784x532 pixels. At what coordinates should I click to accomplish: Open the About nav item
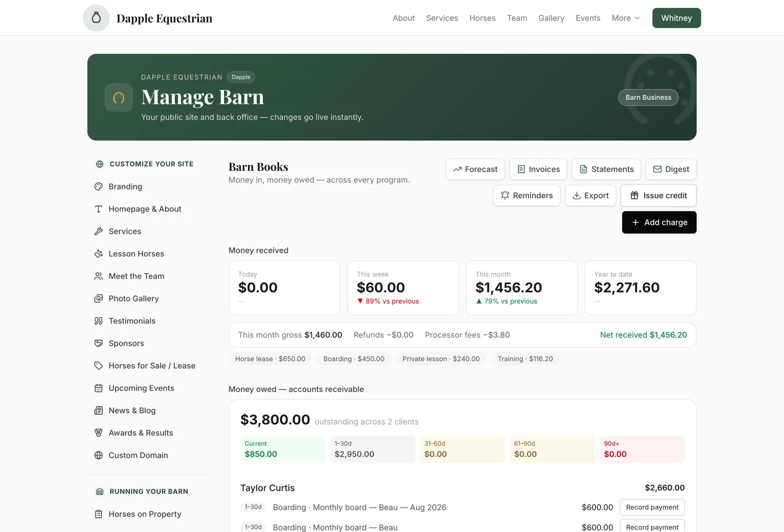click(404, 18)
